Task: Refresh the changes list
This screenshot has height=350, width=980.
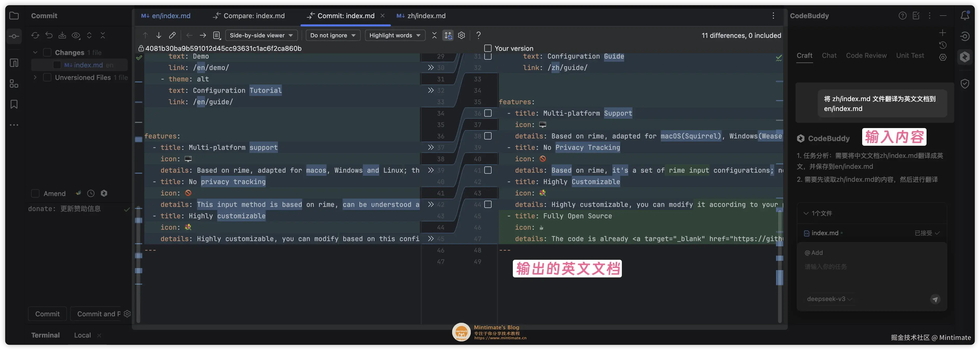Action: [35, 35]
